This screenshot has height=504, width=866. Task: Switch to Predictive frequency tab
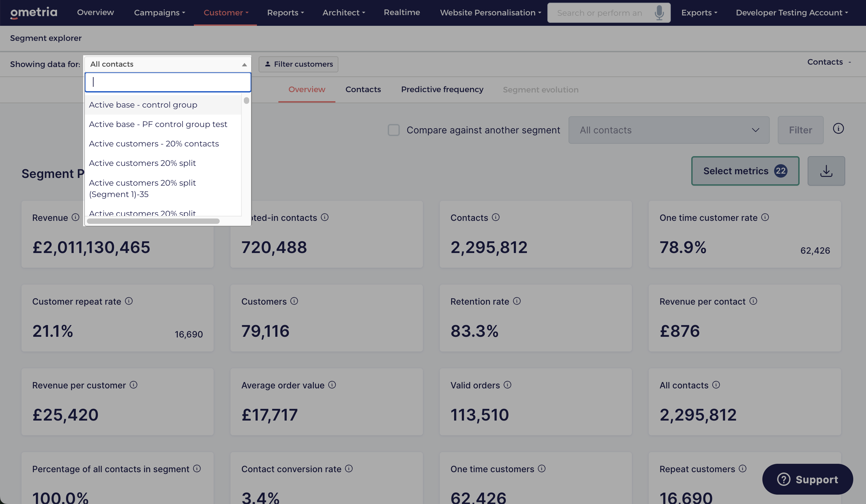coord(442,89)
